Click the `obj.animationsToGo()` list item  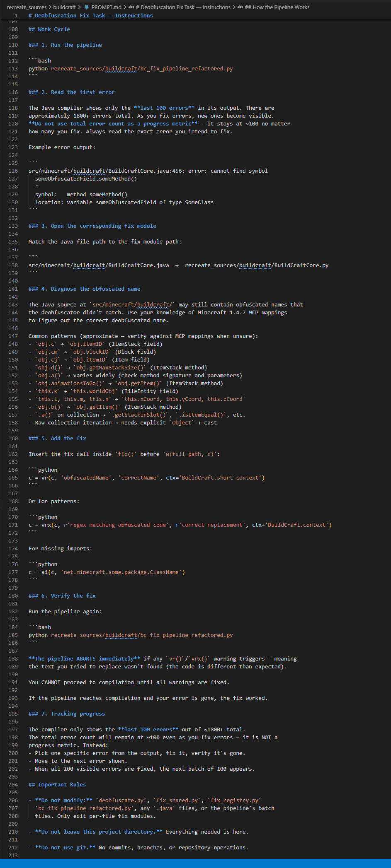(x=126, y=383)
